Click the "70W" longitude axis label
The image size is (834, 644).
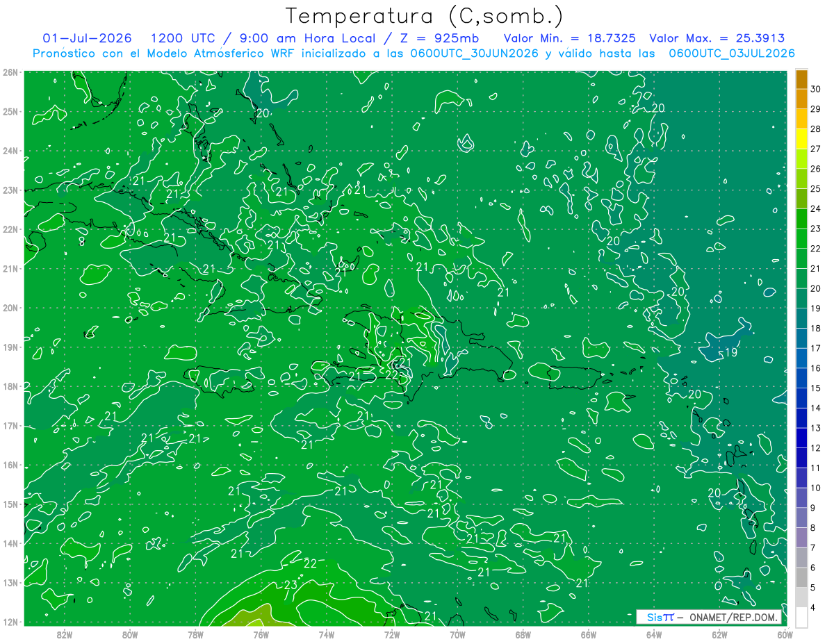coord(457,634)
